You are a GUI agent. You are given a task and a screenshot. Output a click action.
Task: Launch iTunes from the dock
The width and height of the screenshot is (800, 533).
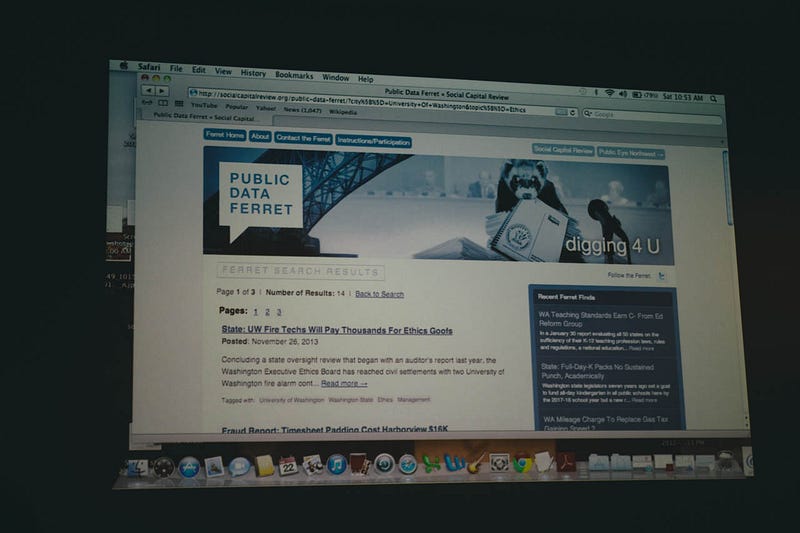(x=336, y=465)
